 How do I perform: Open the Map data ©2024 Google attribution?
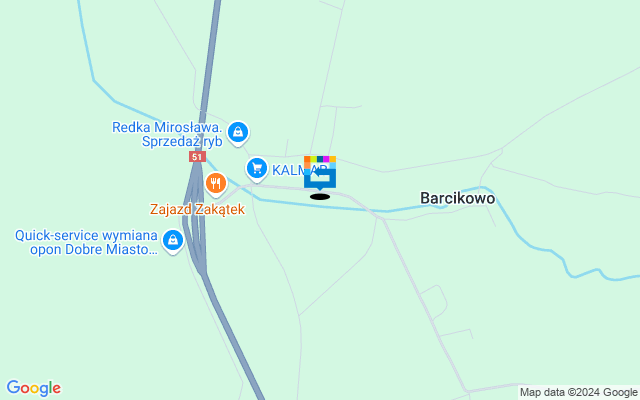[x=579, y=393]
